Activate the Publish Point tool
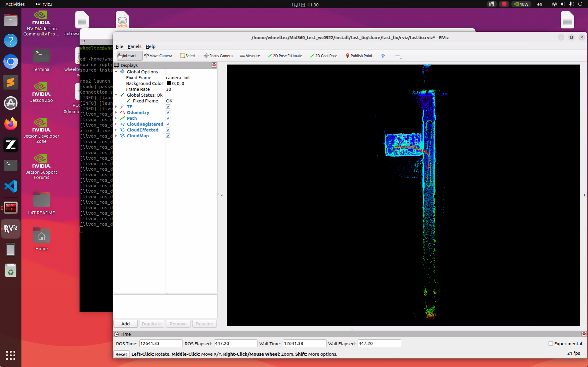588x367 pixels. click(359, 56)
